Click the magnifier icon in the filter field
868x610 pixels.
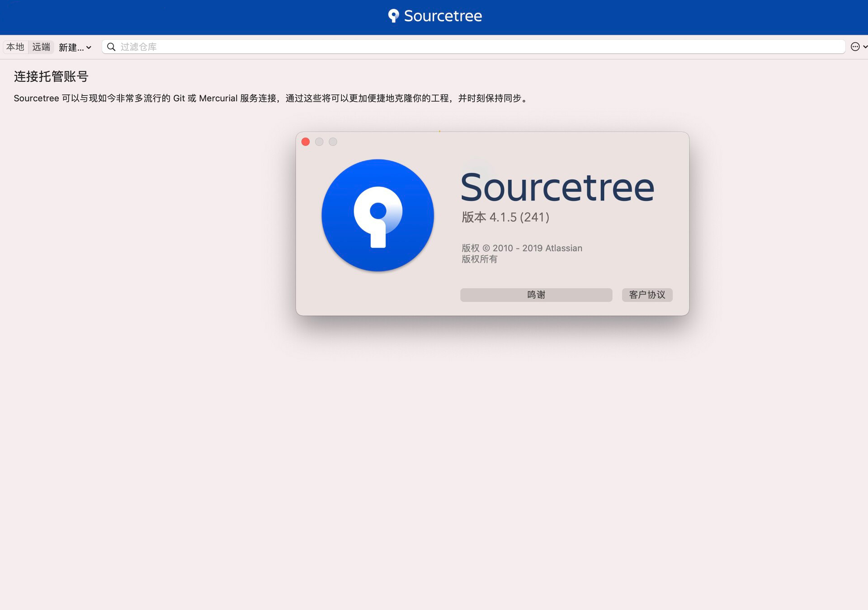(x=111, y=47)
